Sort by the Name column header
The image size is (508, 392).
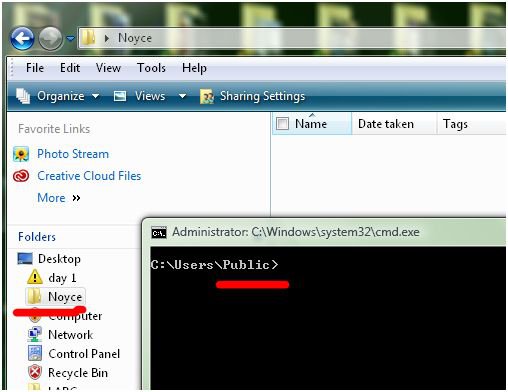coord(311,124)
